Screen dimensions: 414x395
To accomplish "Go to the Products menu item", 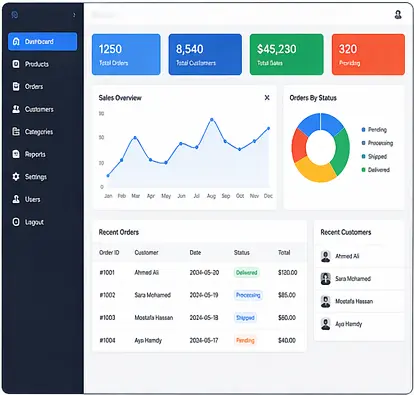I will (x=43, y=64).
